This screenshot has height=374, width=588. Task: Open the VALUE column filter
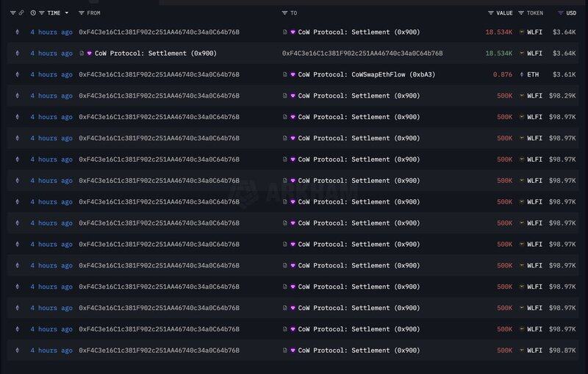[491, 13]
